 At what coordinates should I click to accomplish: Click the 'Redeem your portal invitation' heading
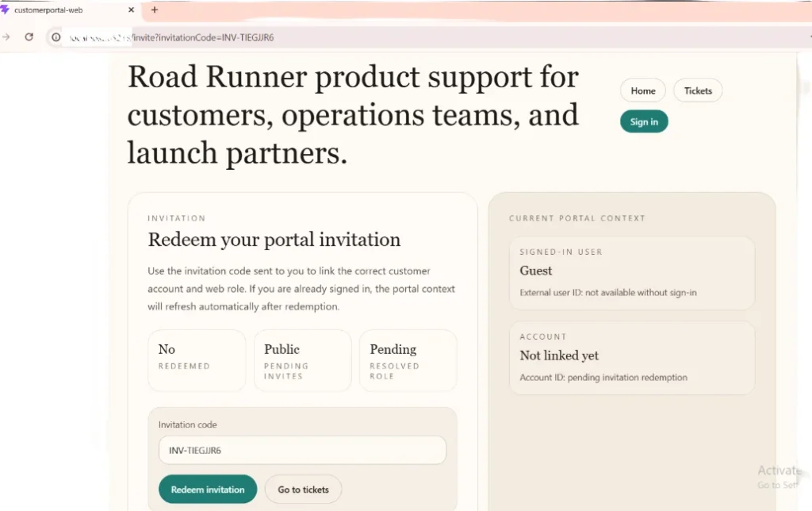coord(274,240)
